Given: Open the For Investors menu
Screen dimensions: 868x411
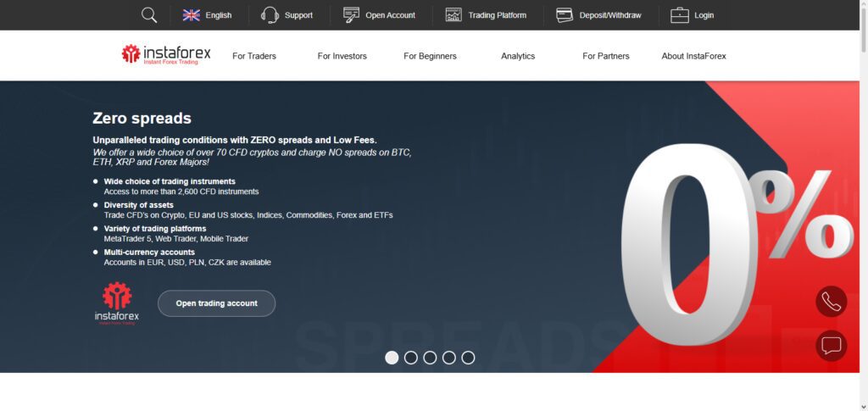Looking at the screenshot, I should click(342, 56).
